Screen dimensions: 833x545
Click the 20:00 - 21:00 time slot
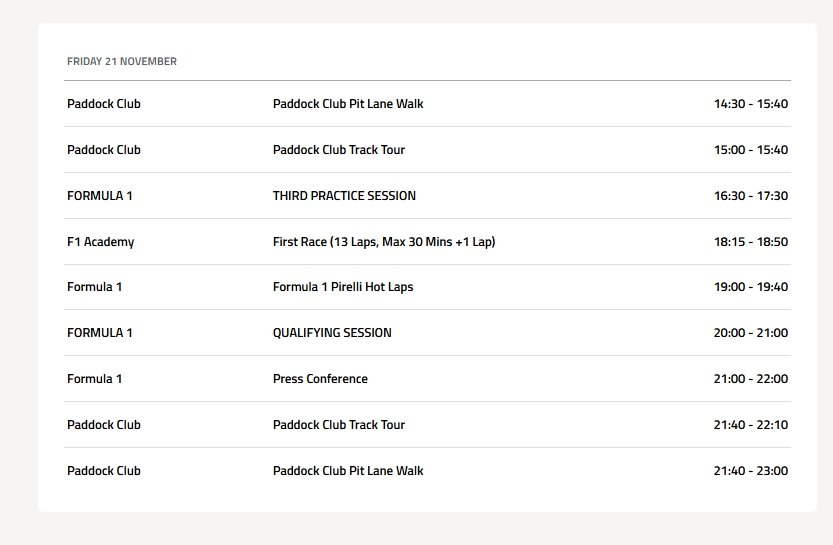(750, 333)
